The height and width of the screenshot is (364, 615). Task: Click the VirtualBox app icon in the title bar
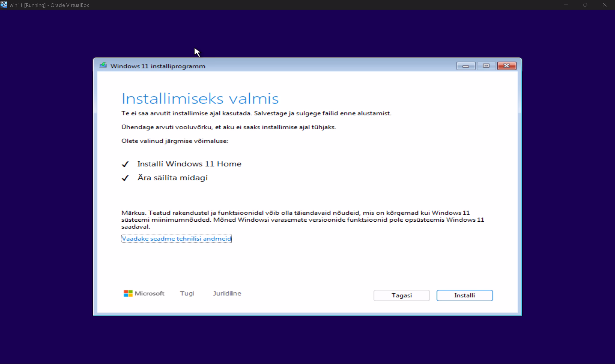pos(4,5)
